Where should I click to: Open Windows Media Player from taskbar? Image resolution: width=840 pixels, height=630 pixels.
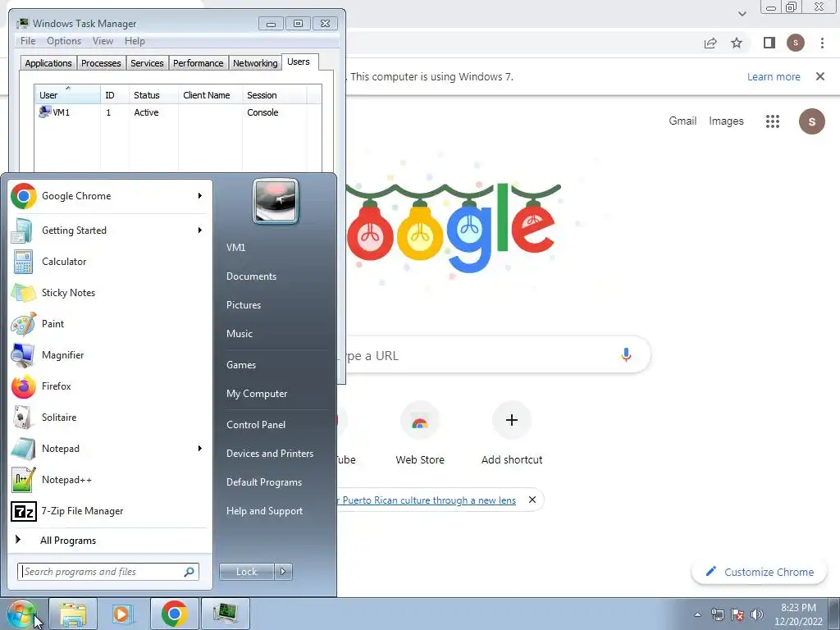pos(123,614)
